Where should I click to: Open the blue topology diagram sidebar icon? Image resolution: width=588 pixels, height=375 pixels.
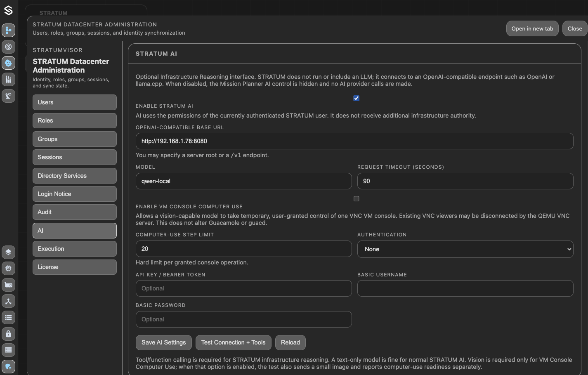pos(8,30)
